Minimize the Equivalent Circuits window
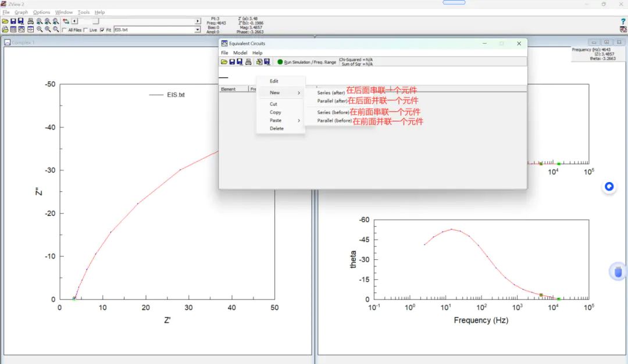The width and height of the screenshot is (628, 364). click(x=484, y=43)
